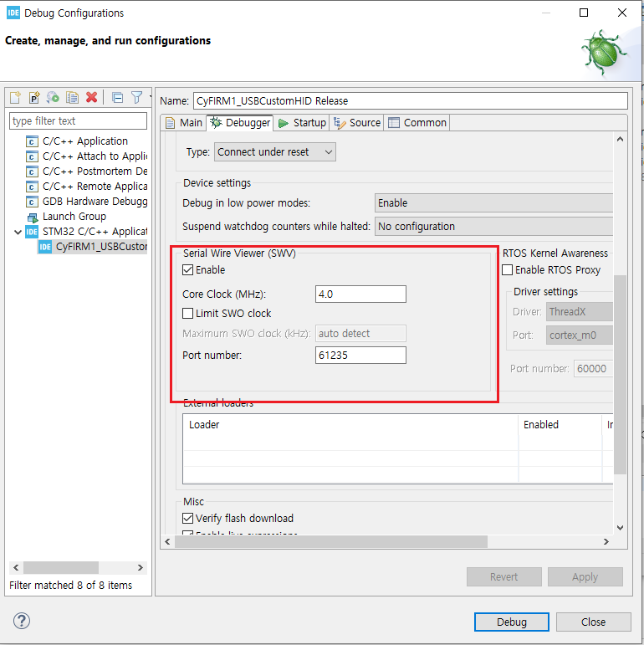Screen dimensions: 644x645
Task: Click right arrow of debugger horizontal scrollbar
Action: 606,542
